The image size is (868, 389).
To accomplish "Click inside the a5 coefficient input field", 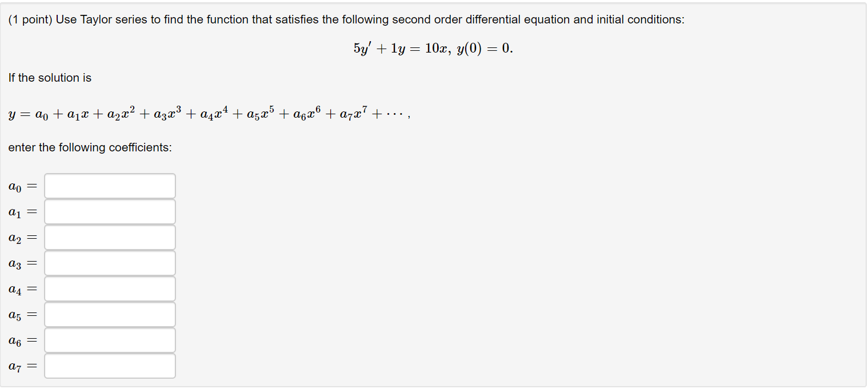I will (x=110, y=314).
